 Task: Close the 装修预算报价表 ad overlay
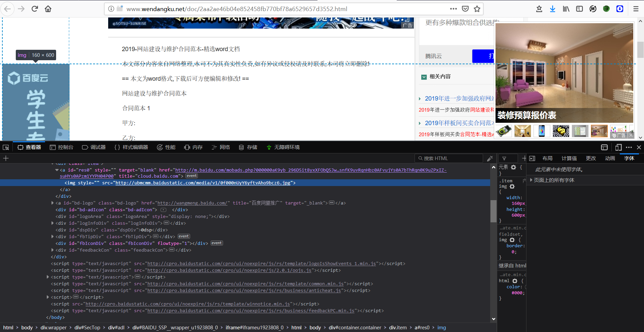[x=631, y=135]
